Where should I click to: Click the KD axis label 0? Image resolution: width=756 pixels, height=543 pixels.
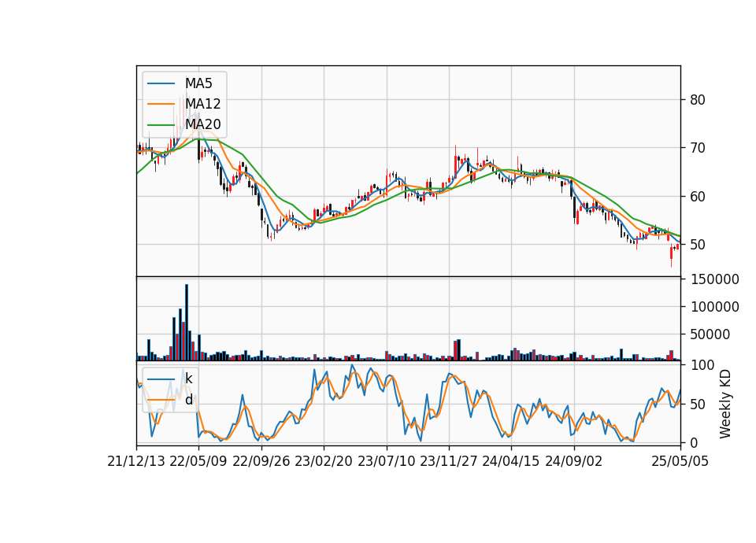[x=694, y=443]
